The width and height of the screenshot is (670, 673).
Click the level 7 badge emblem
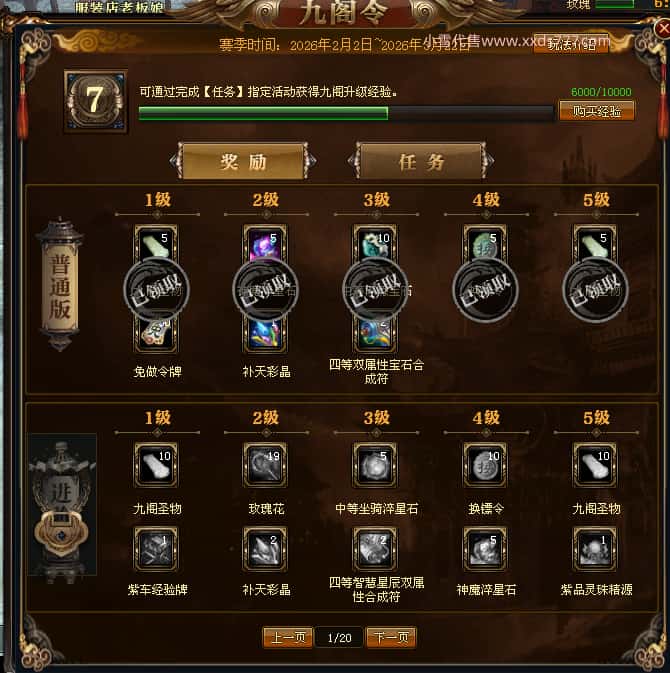point(96,101)
